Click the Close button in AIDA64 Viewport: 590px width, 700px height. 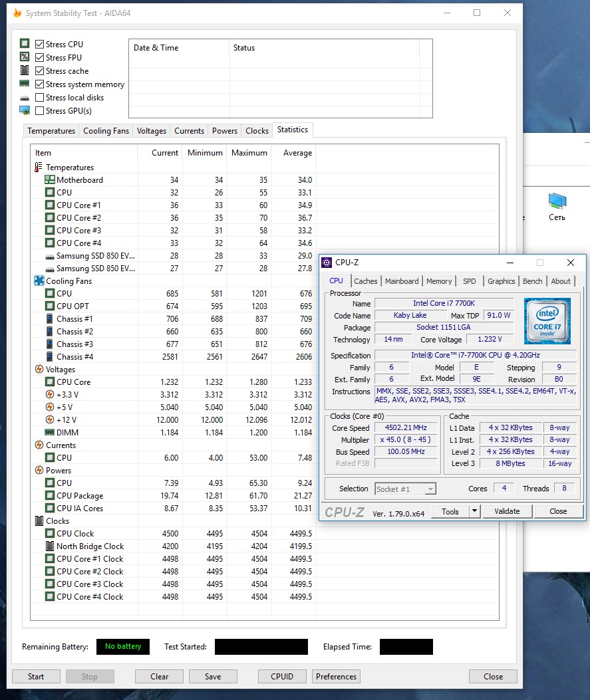[493, 676]
